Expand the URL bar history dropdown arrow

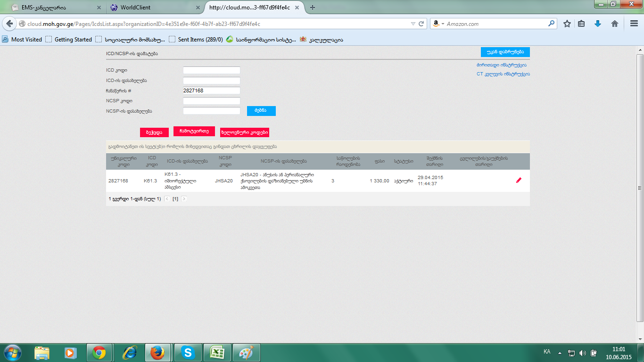point(413,24)
